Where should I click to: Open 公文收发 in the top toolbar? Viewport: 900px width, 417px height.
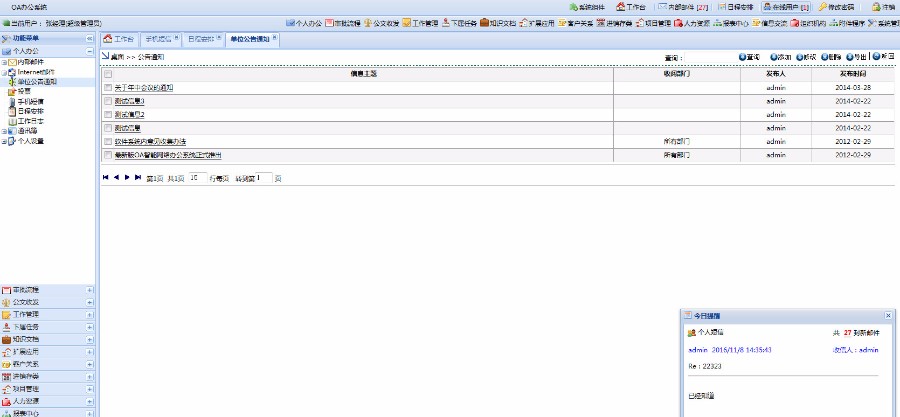tap(382, 24)
